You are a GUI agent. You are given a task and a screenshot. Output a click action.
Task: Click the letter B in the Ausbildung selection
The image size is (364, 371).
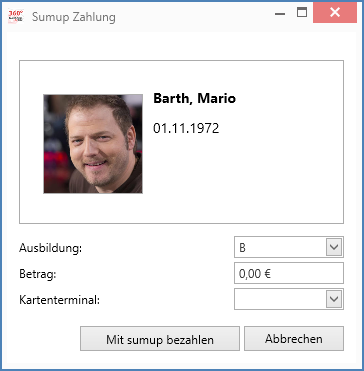[242, 248]
